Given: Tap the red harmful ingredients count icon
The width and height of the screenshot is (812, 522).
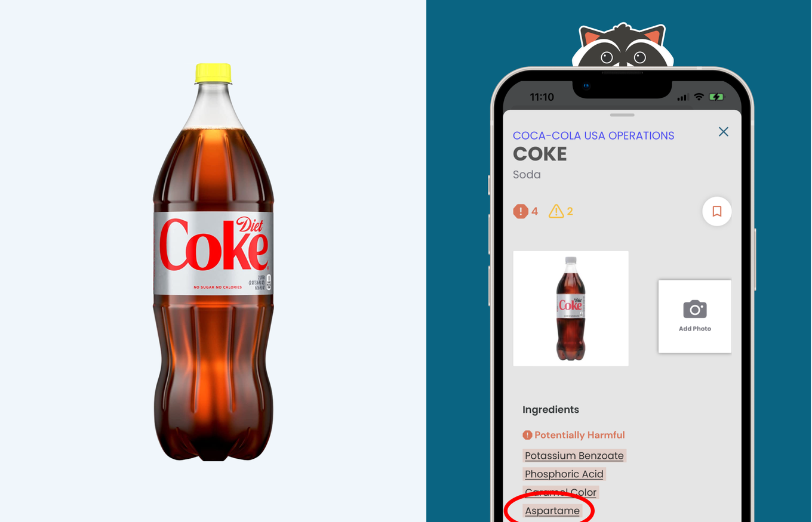Looking at the screenshot, I should tap(521, 211).
